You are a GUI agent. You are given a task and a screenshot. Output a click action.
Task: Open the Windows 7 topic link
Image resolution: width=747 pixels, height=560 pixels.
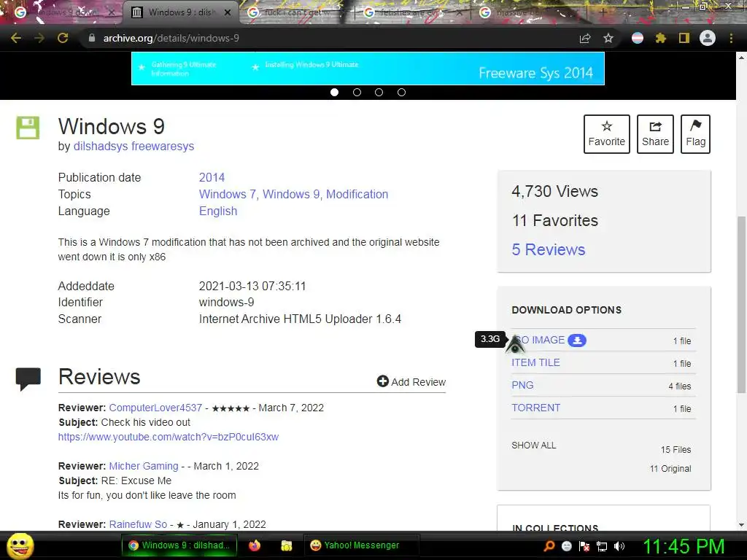228,194
